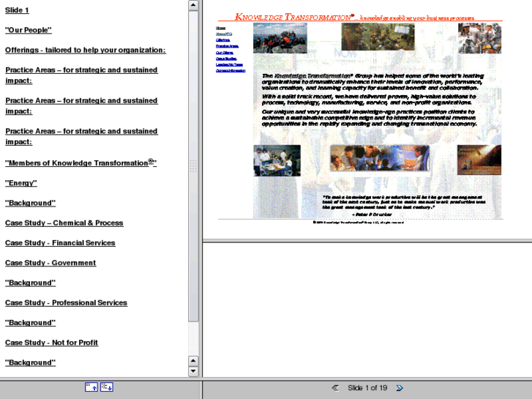The height and width of the screenshot is (399, 532).
Task: Click the Our Clients link in the slide
Action: click(225, 53)
